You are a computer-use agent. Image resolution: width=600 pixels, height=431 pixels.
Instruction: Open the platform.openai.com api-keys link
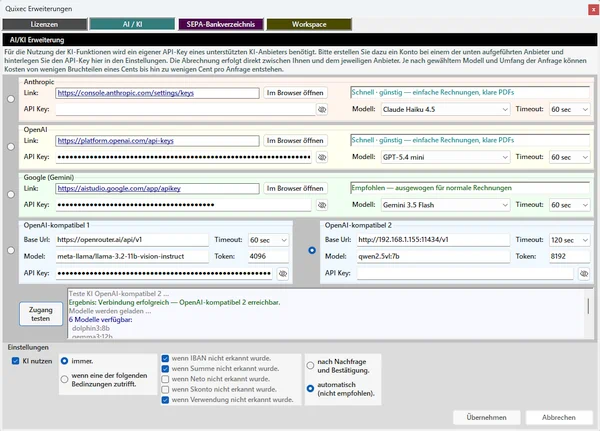116,141
